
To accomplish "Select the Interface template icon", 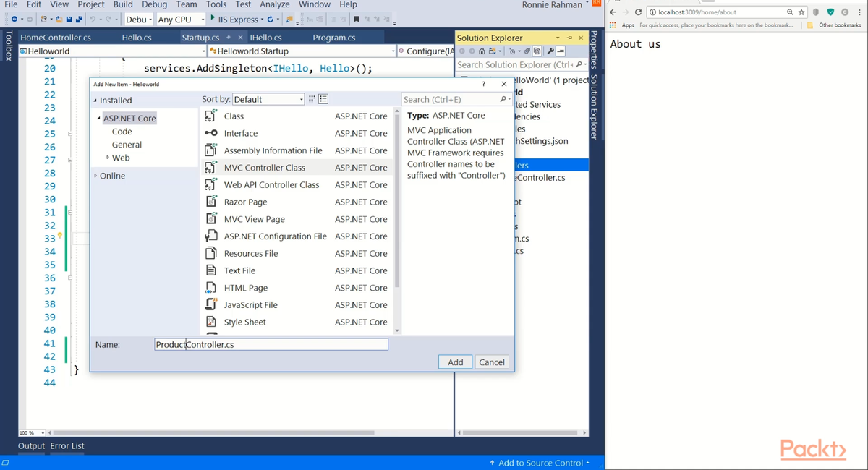I will pos(210,133).
